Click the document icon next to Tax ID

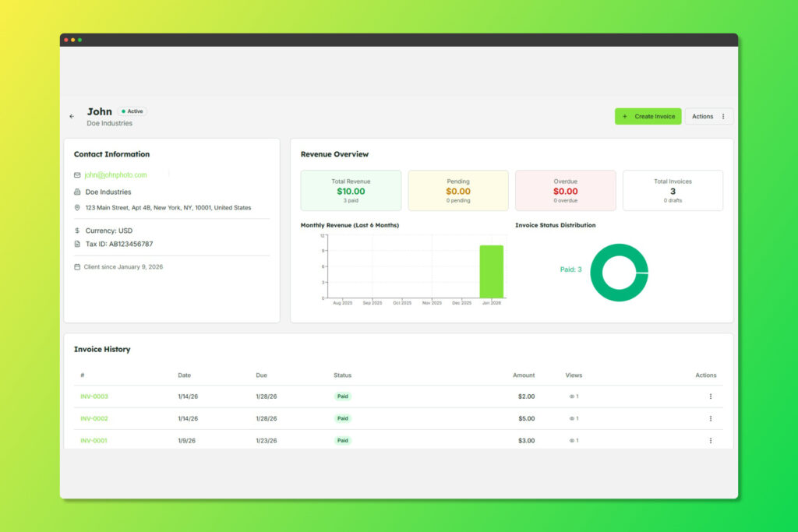click(77, 244)
